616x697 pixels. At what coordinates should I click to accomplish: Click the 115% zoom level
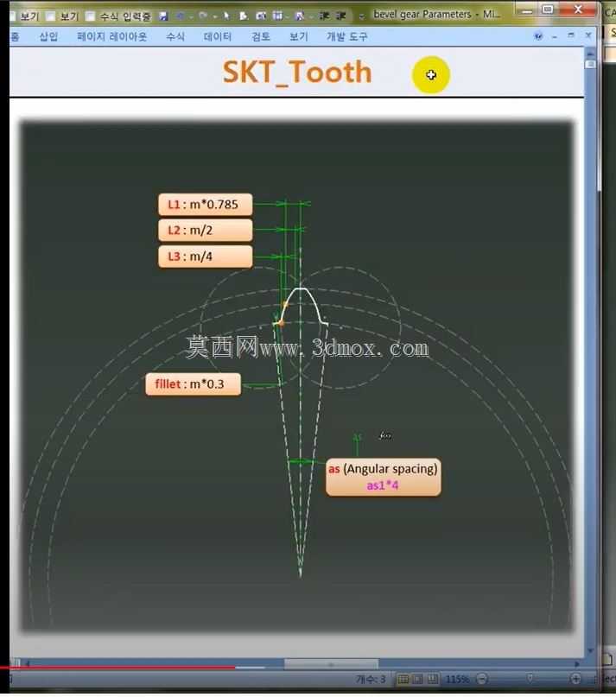457,680
